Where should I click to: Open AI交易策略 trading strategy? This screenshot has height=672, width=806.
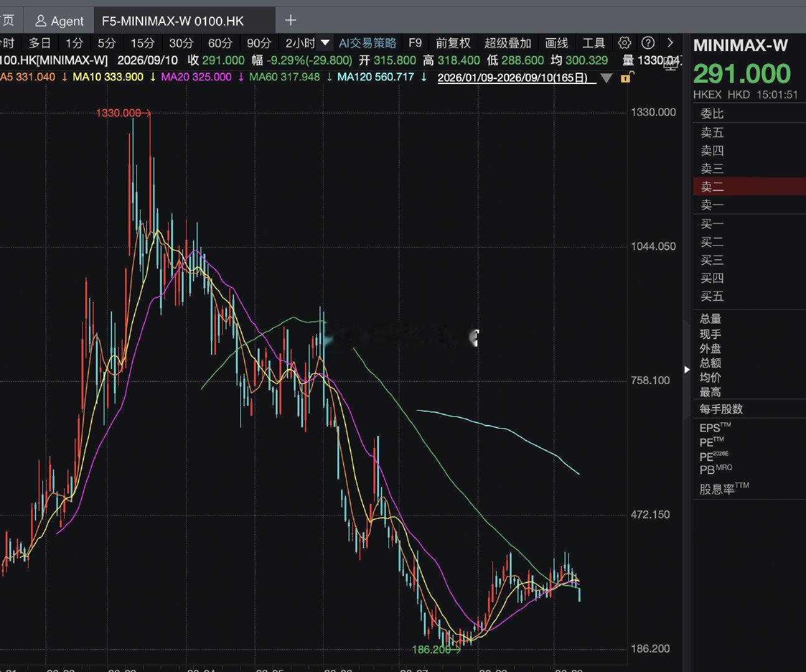pyautogui.click(x=368, y=43)
